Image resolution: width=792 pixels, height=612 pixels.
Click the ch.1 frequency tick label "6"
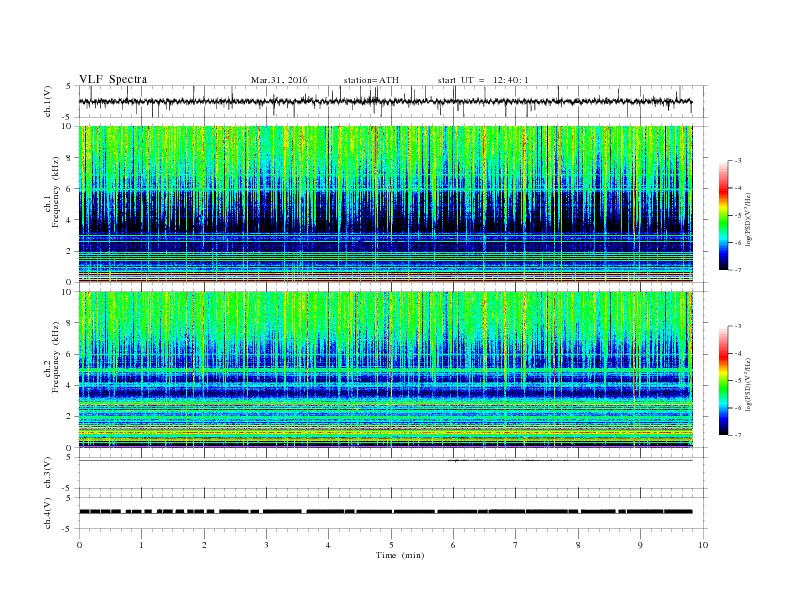click(x=69, y=189)
